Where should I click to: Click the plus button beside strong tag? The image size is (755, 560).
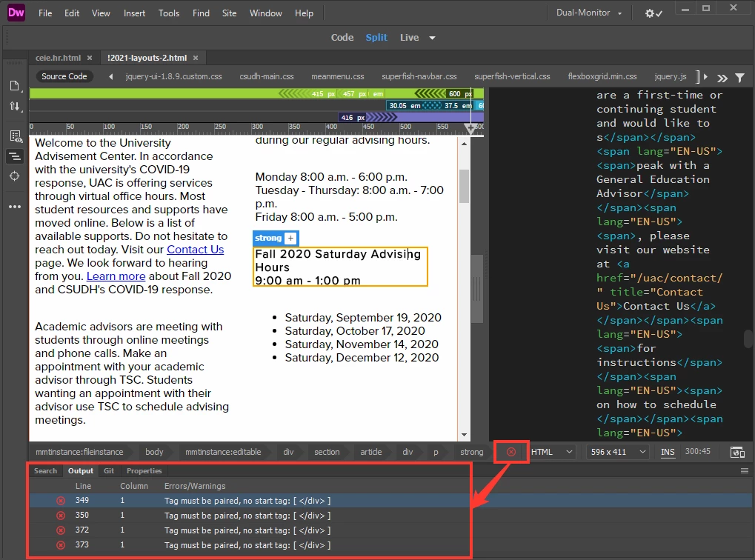coord(290,238)
